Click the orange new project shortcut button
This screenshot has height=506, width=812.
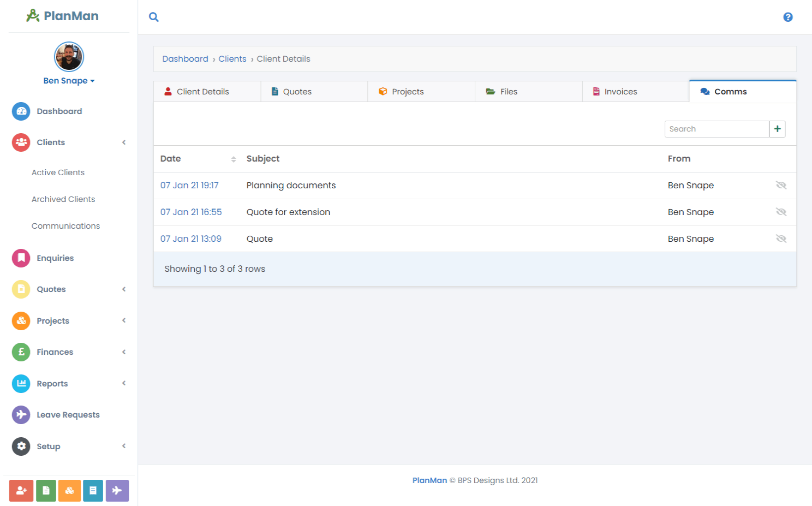[x=69, y=491]
